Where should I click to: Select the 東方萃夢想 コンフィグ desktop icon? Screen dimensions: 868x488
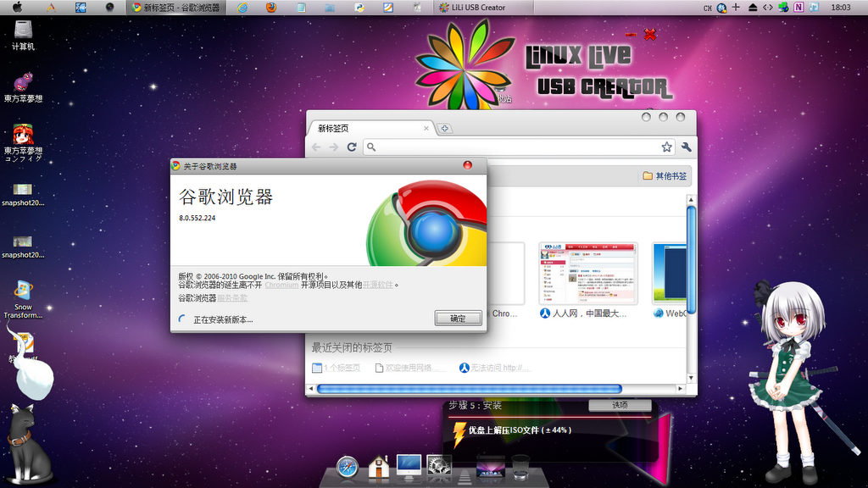pos(23,142)
